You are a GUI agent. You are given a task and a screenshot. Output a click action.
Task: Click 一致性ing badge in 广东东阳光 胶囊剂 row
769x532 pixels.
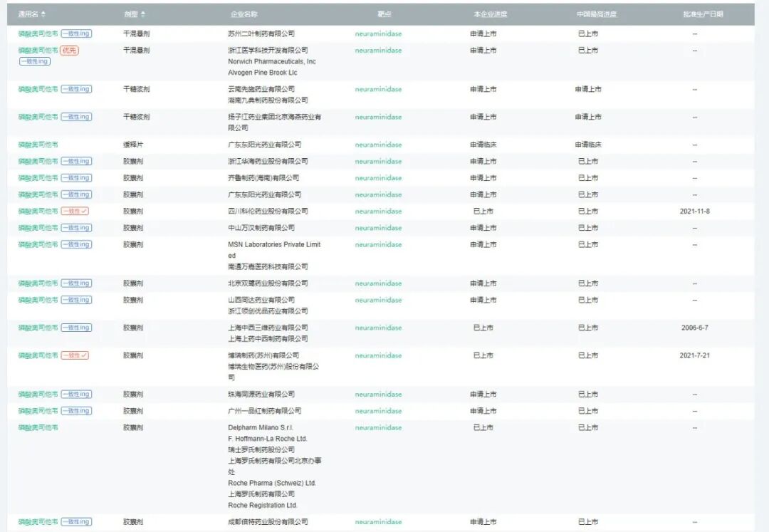[76, 194]
